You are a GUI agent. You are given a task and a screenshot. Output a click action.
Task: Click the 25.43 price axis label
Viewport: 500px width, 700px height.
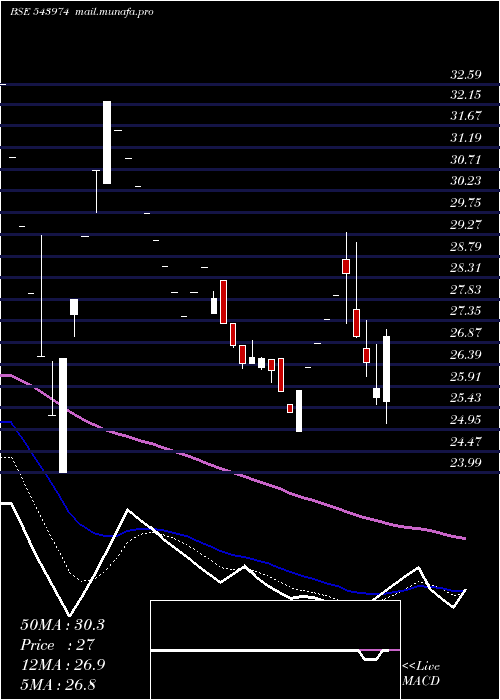tap(466, 397)
